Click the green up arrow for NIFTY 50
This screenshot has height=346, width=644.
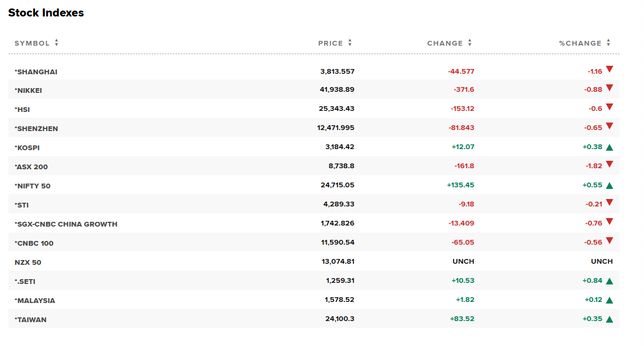[610, 186]
